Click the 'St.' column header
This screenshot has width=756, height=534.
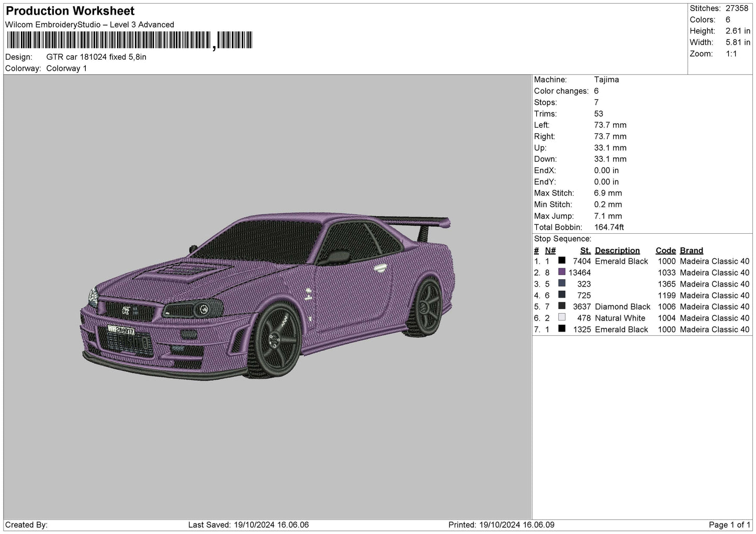585,251
